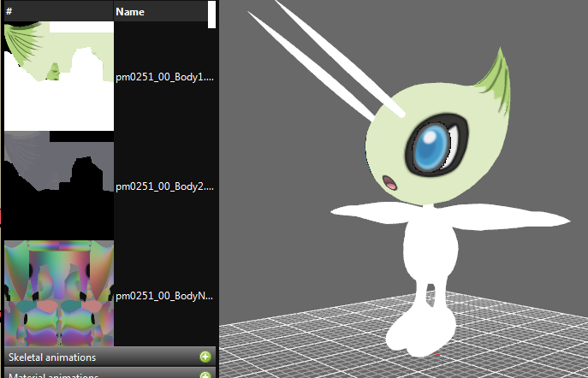Screen dimensions: 588x378
Task: Click the pm0251_00_Body2 texture name
Action: tap(164, 186)
